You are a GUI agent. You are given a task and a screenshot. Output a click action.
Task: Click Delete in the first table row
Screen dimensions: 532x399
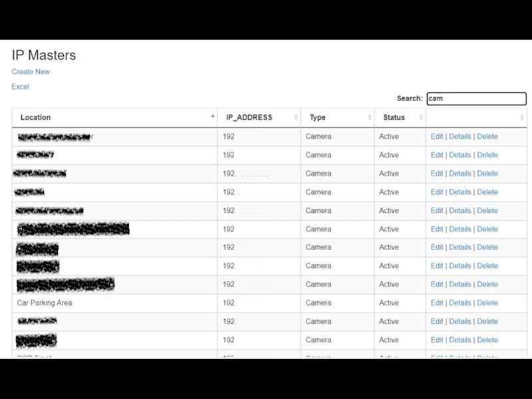point(487,136)
